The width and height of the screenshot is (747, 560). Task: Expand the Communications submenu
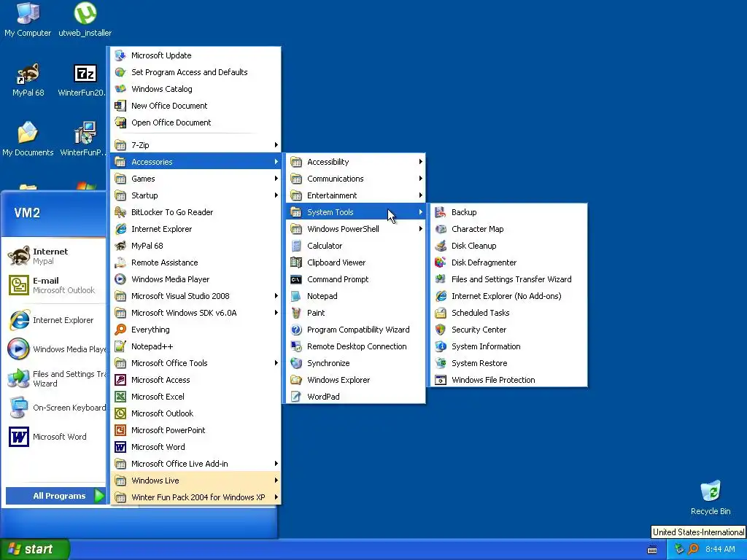pos(355,179)
